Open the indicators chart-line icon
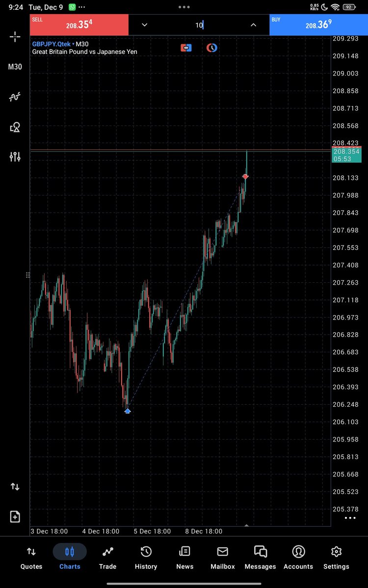Screen dimensions: 368x588 coord(15,97)
